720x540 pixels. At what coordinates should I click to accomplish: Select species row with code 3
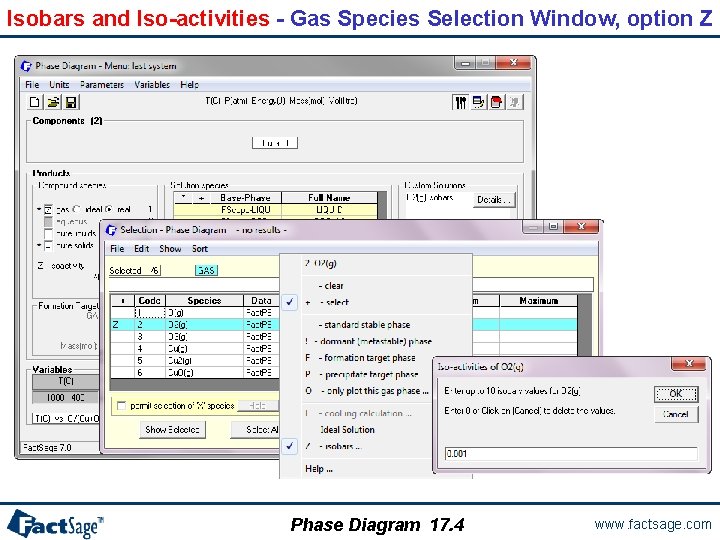coord(195,337)
